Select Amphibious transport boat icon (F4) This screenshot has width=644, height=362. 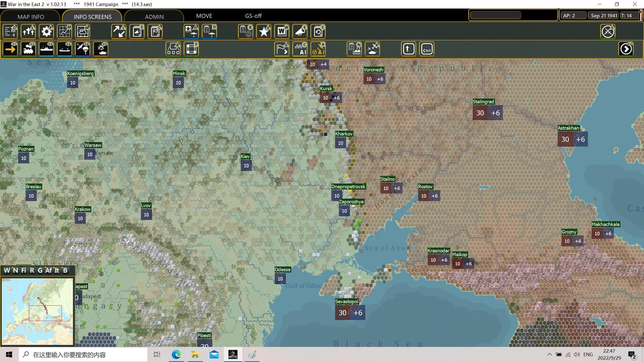point(64,49)
